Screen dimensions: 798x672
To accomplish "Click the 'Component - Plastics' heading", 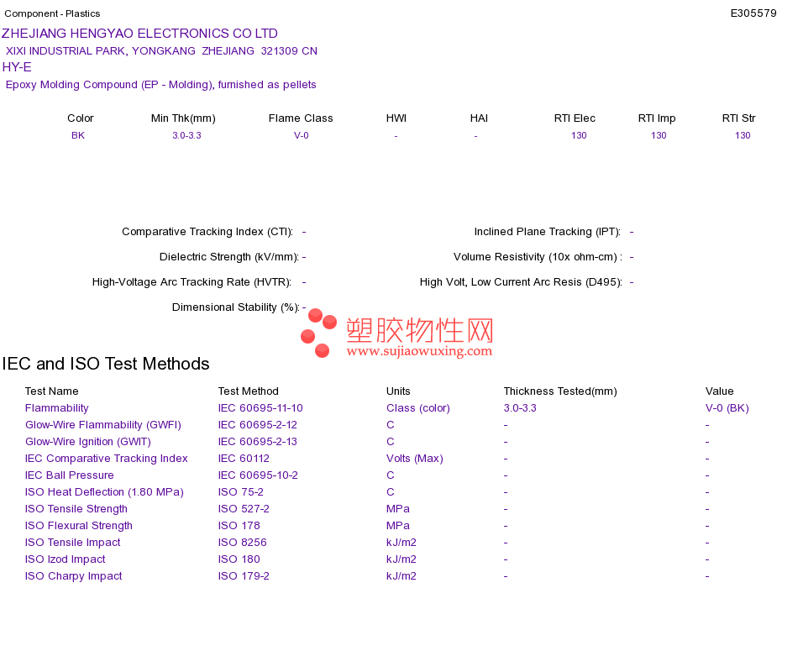I will click(52, 13).
